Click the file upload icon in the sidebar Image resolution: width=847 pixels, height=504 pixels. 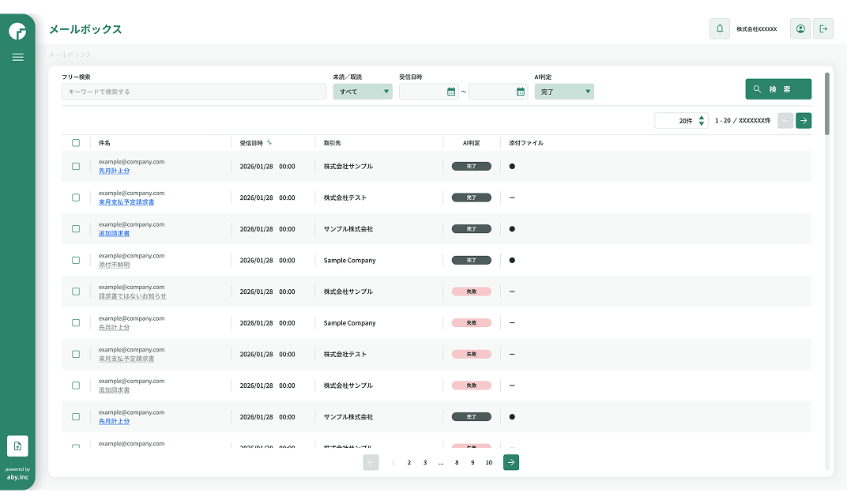click(18, 446)
